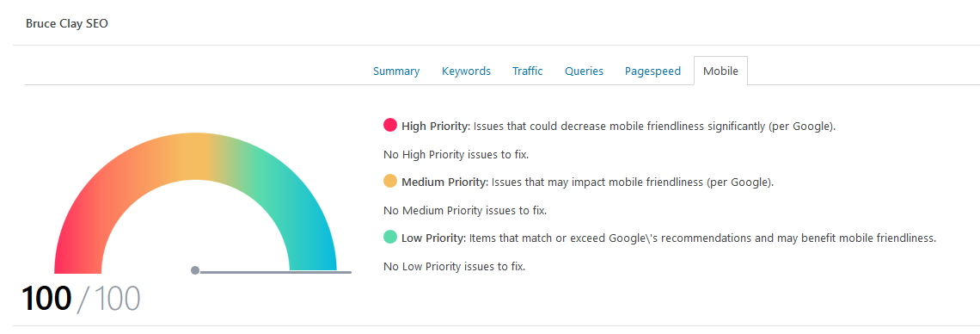Click the green Low Priority dot

pyautogui.click(x=390, y=237)
